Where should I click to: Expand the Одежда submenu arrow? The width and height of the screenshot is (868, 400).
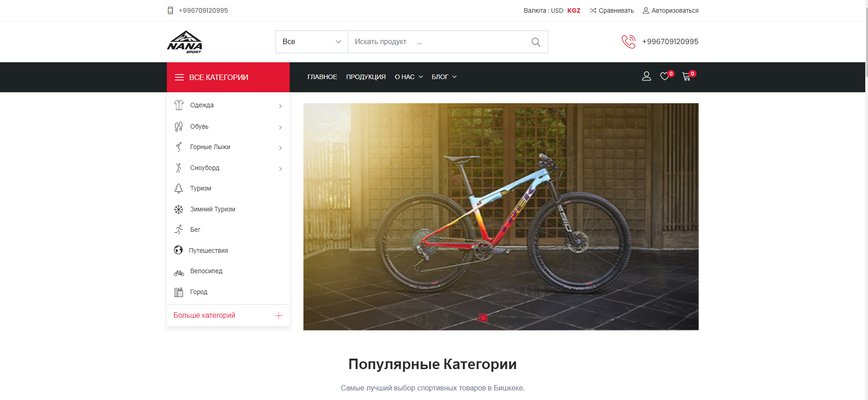coord(281,106)
